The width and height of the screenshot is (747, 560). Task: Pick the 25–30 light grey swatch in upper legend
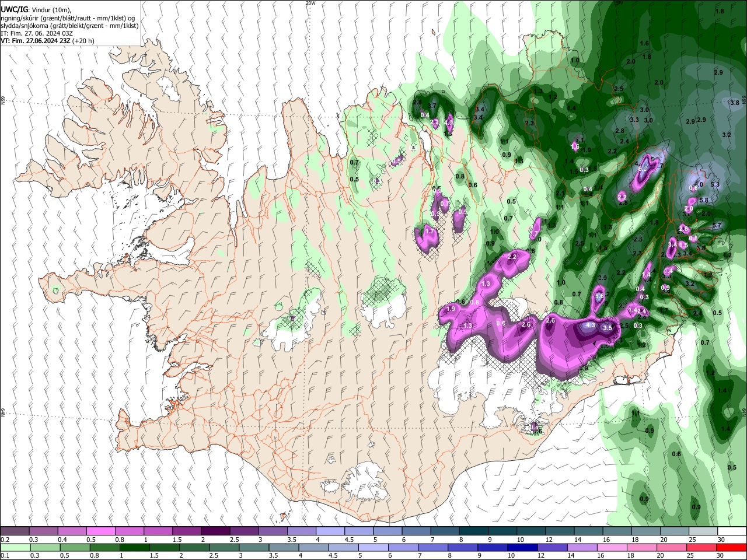(x=702, y=531)
